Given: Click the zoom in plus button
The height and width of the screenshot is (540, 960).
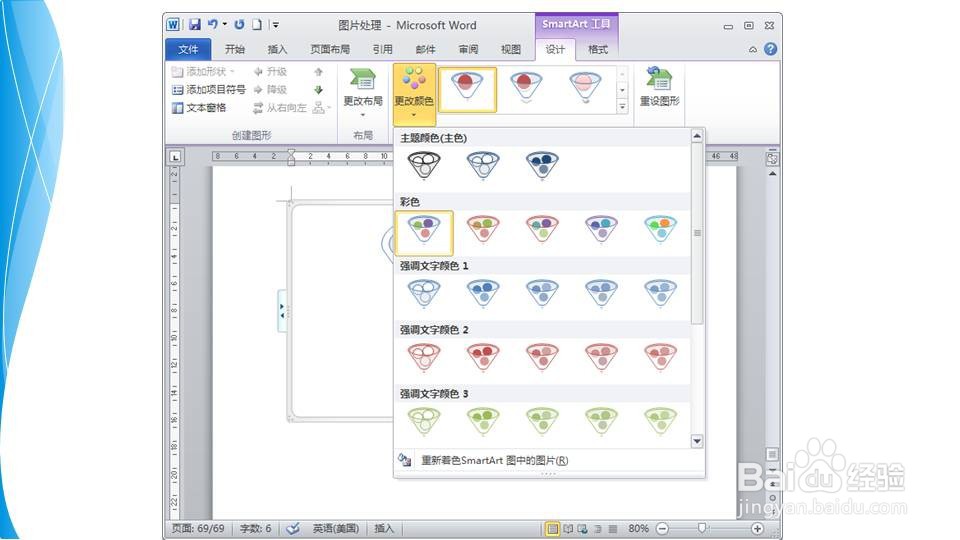Looking at the screenshot, I should coord(757,528).
